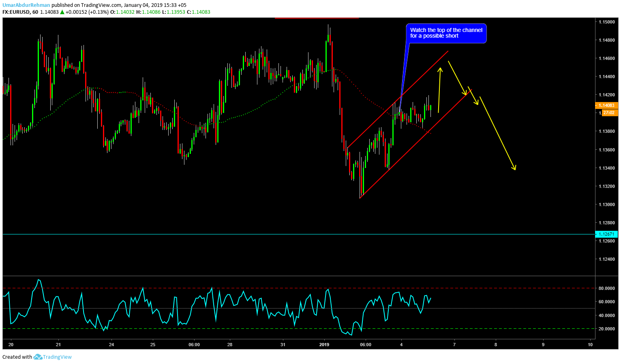Click the publish date January 04, 2019

[x=143, y=5]
